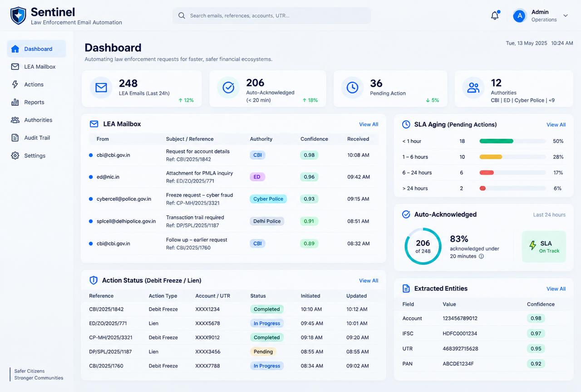
Task: Open the notifications bell
Action: (495, 15)
